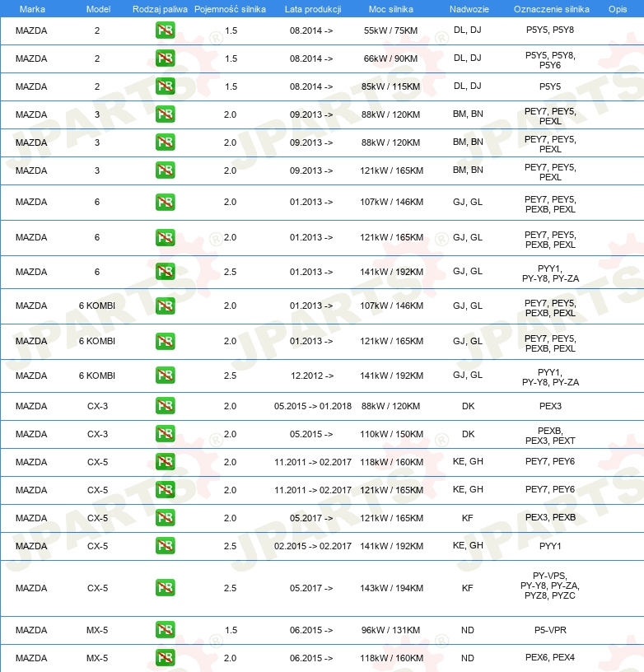
Task: Click fuel icon in 6 KOMBI 12.2012 row
Action: pos(165,376)
